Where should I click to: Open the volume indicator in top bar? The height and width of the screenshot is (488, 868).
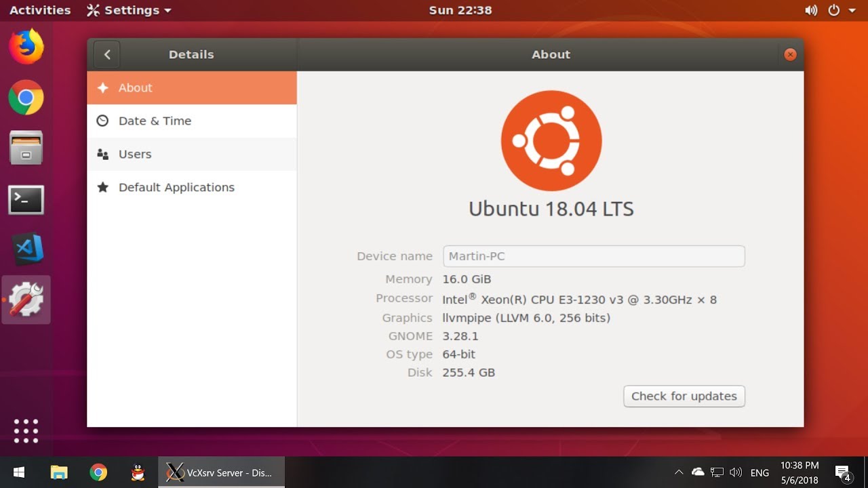[811, 10]
